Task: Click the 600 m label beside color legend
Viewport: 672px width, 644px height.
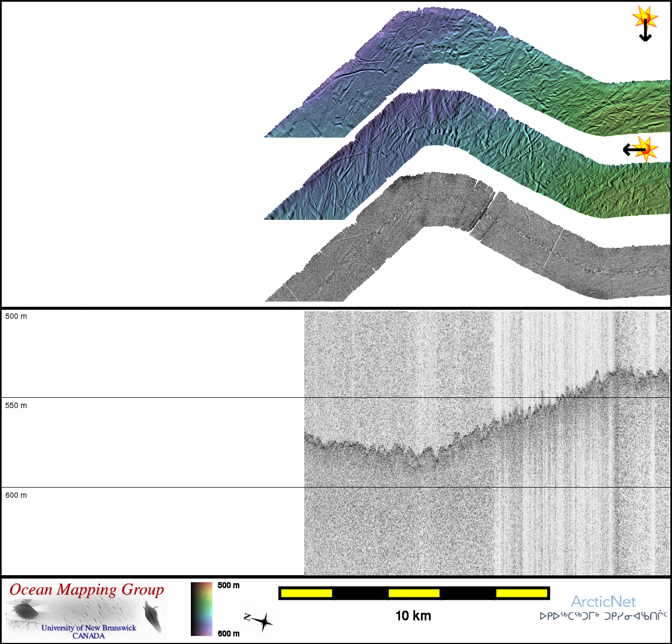Action: click(x=228, y=634)
